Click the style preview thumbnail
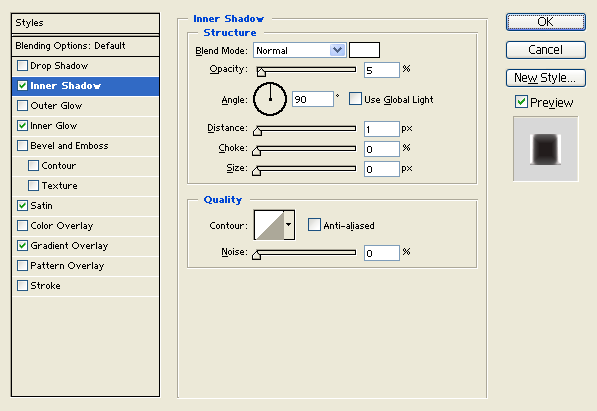Screen dimensions: 597x411 (546, 149)
